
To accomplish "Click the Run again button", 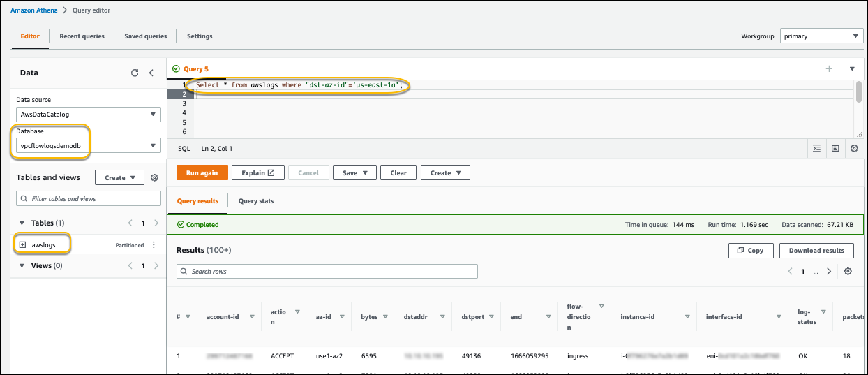I will click(x=202, y=172).
